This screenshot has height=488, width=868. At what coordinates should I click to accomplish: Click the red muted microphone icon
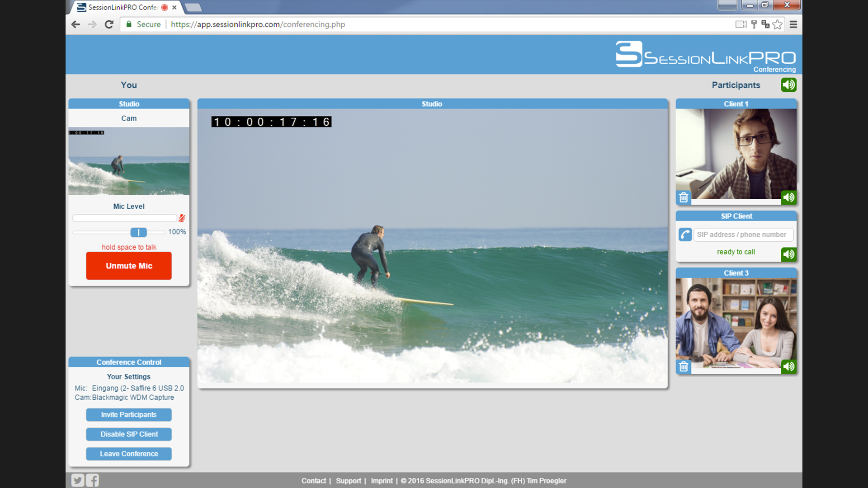pyautogui.click(x=181, y=218)
